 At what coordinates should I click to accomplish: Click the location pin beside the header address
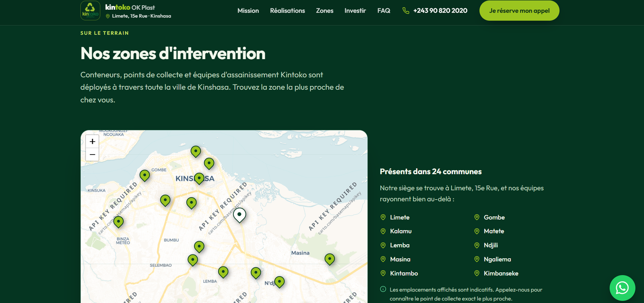pos(107,16)
